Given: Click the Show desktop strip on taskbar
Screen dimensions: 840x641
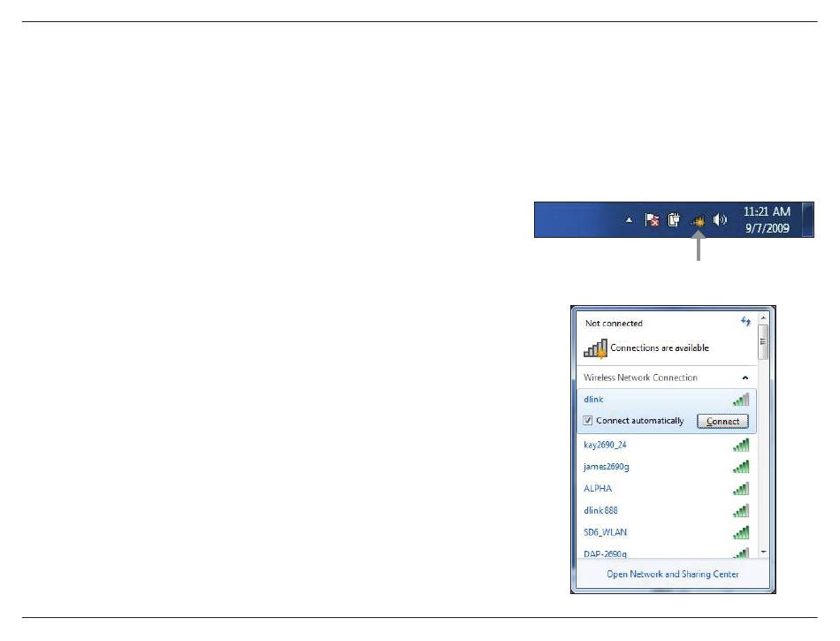Looking at the screenshot, I should click(x=807, y=219).
